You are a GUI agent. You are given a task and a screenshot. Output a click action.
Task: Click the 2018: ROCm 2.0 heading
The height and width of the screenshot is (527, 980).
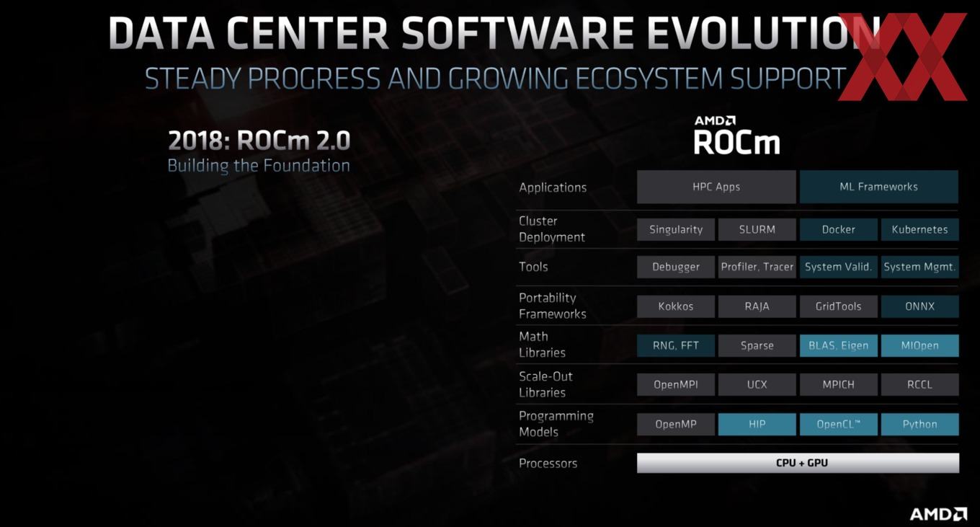[x=259, y=140]
